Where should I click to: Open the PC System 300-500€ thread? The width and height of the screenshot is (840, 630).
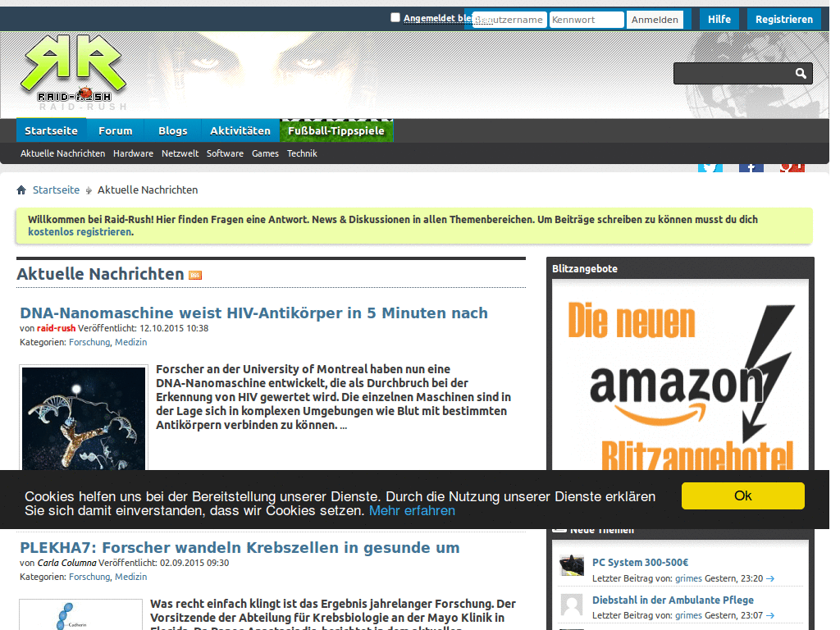pos(640,563)
